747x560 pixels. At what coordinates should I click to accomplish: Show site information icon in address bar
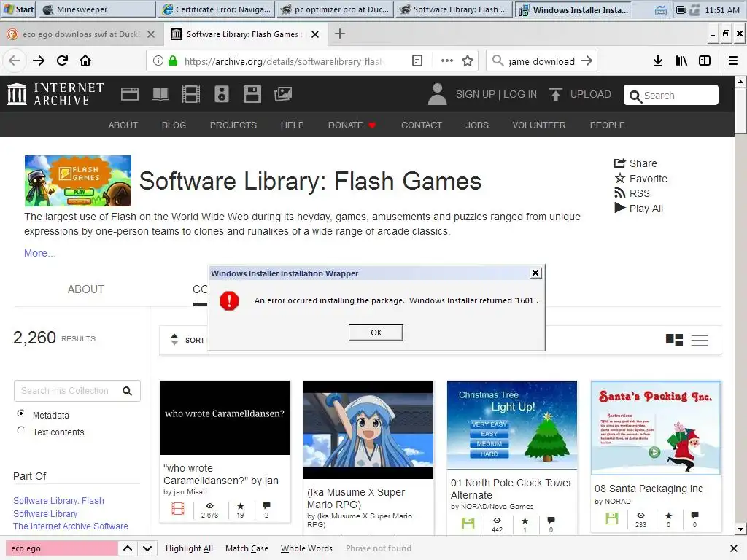pyautogui.click(x=158, y=61)
